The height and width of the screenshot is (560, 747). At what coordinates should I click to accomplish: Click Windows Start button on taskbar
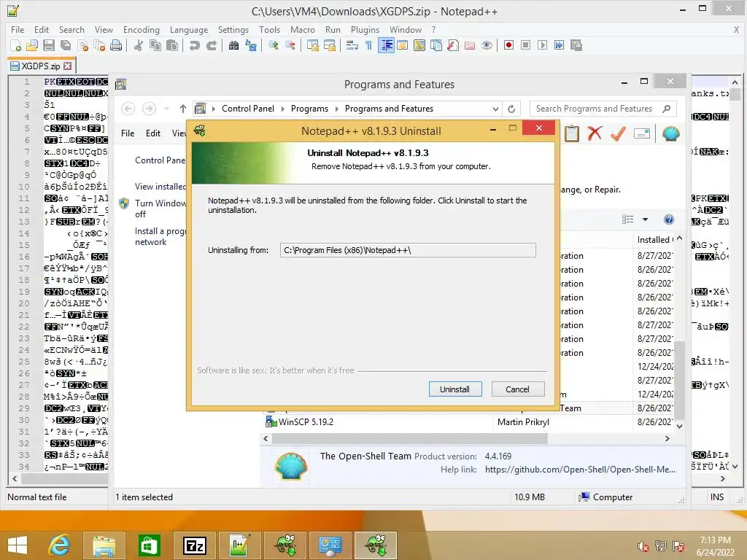pyautogui.click(x=18, y=545)
